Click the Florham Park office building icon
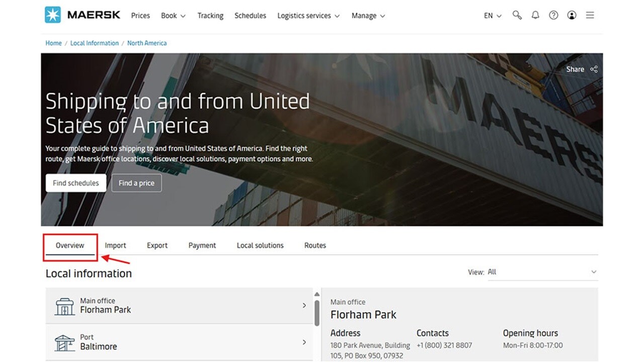The width and height of the screenshot is (644, 362). pos(64,306)
